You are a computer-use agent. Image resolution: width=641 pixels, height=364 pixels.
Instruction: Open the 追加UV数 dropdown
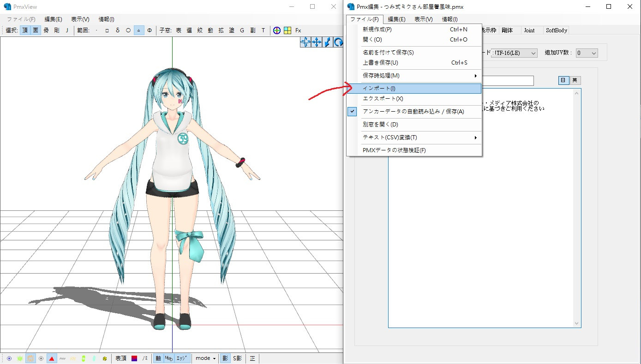587,53
